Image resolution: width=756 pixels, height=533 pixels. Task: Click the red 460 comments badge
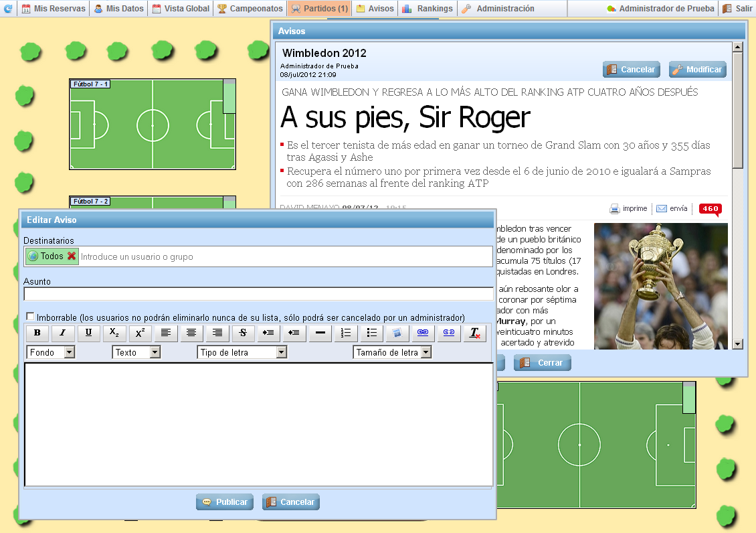[x=711, y=209]
